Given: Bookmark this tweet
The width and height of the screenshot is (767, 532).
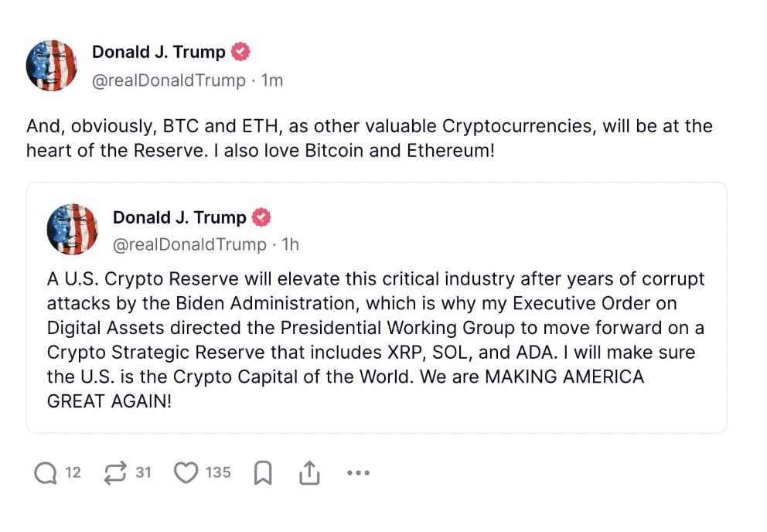Looking at the screenshot, I should tap(264, 472).
